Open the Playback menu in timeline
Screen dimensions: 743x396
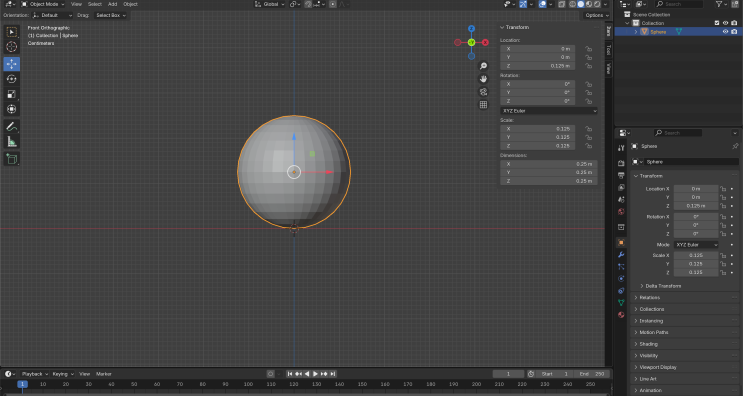(x=34, y=374)
